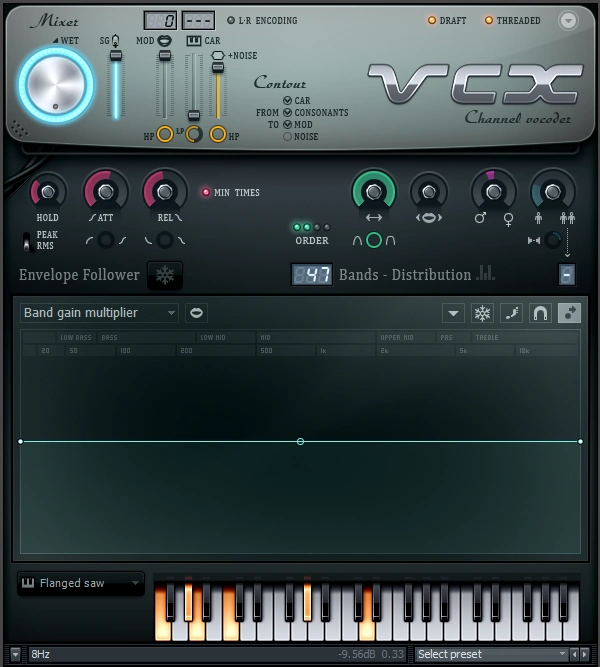Viewport: 600px width, 667px height.
Task: Click the ATT attack knob
Action: coord(106,192)
